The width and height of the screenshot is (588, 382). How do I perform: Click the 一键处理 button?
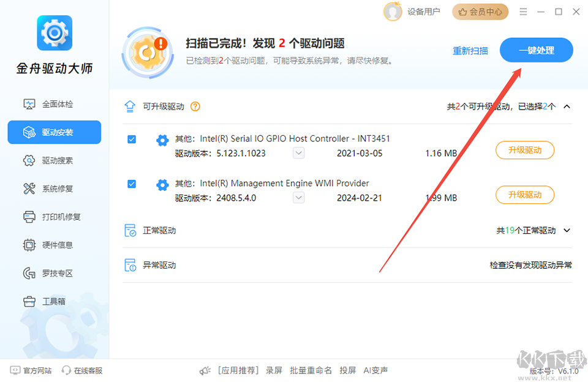537,50
